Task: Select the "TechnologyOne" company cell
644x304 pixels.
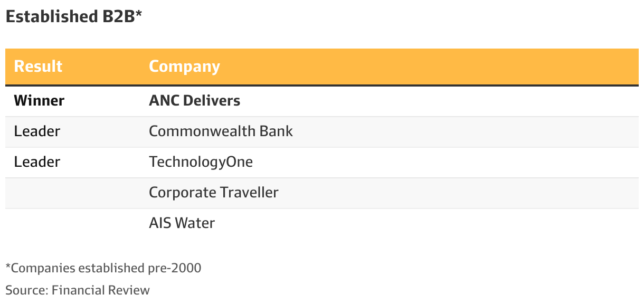Action: point(201,161)
